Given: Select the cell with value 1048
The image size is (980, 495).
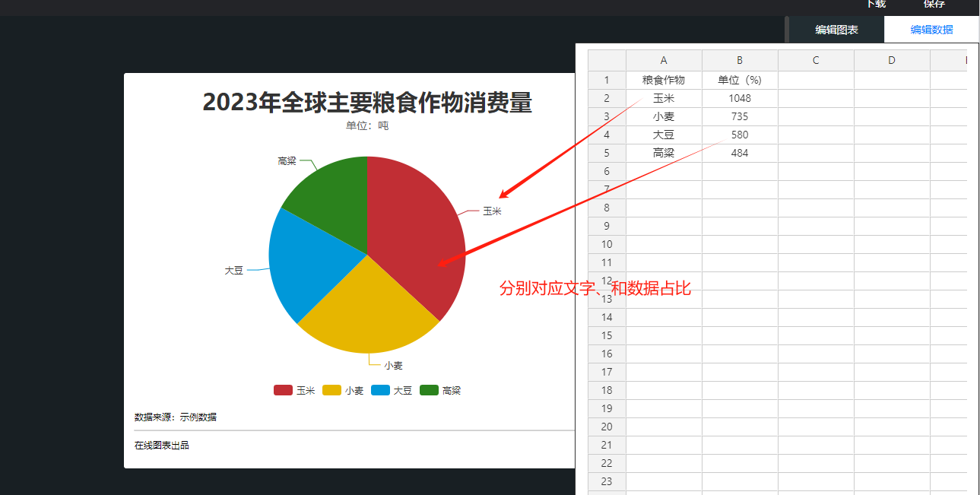Looking at the screenshot, I should tap(740, 98).
